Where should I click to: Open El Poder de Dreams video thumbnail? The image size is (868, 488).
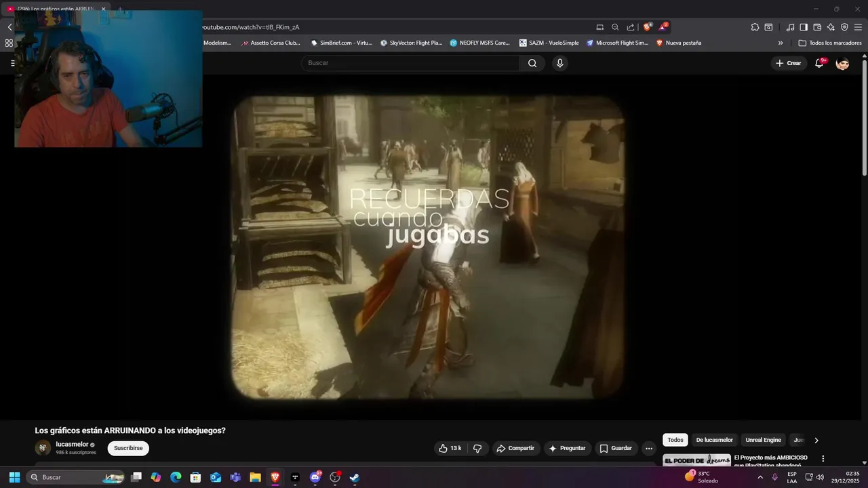[x=696, y=460]
